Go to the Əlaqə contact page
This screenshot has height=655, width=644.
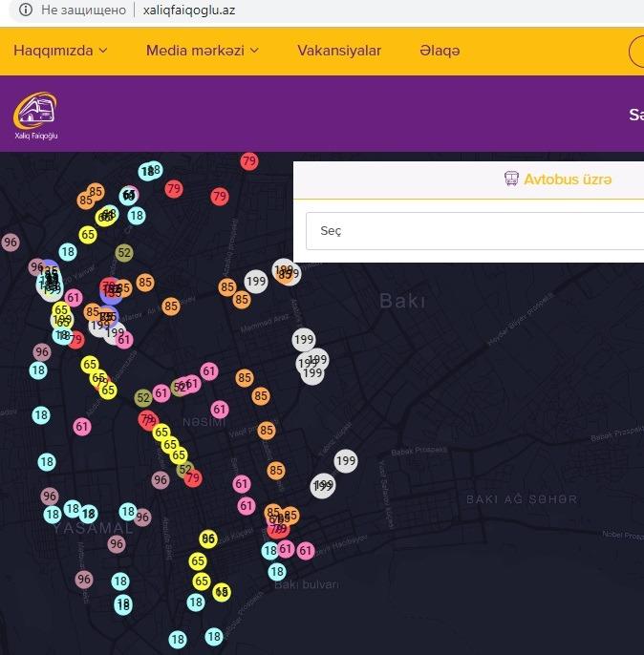[440, 51]
